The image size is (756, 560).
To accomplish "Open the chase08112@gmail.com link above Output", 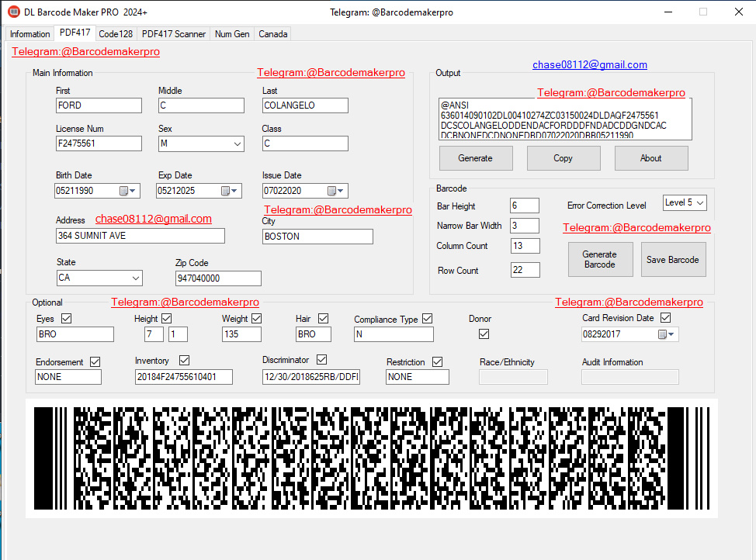I will 590,64.
